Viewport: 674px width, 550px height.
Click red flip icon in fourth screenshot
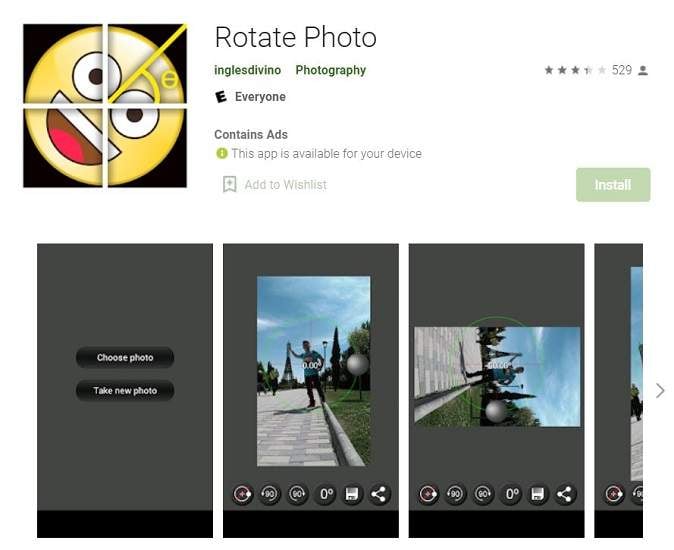coord(614,494)
